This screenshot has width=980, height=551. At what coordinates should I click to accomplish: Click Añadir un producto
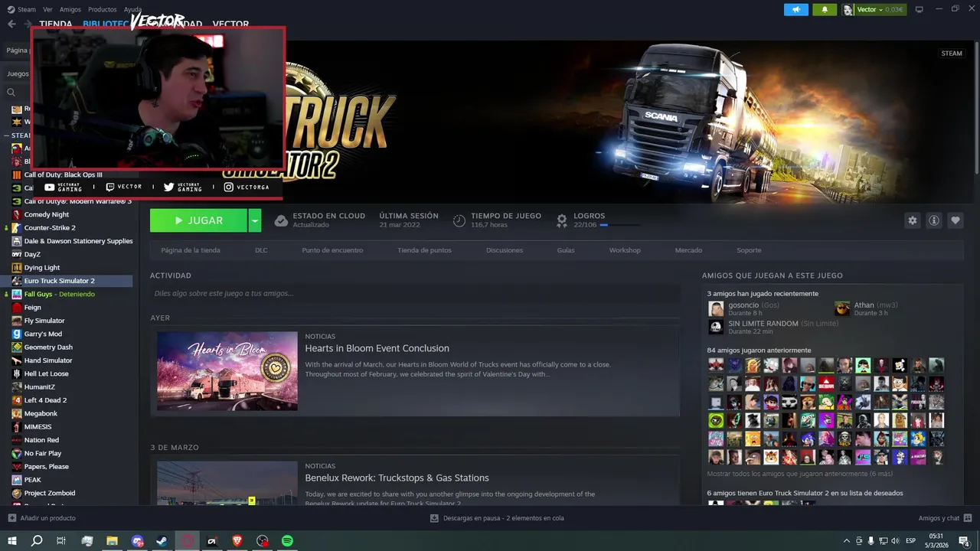tap(42, 518)
